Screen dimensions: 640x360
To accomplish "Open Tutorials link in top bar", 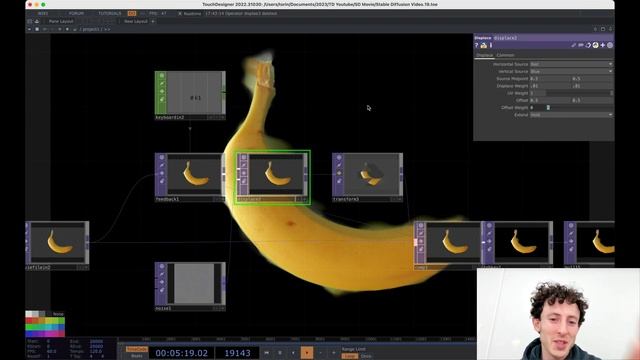I will [109, 13].
